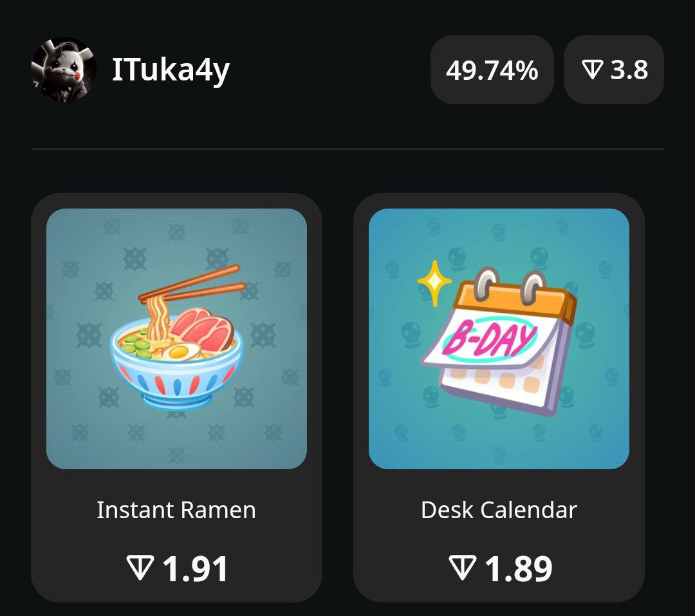Click the yellow sparkle near calendar
The width and height of the screenshot is (695, 616).
click(x=434, y=283)
